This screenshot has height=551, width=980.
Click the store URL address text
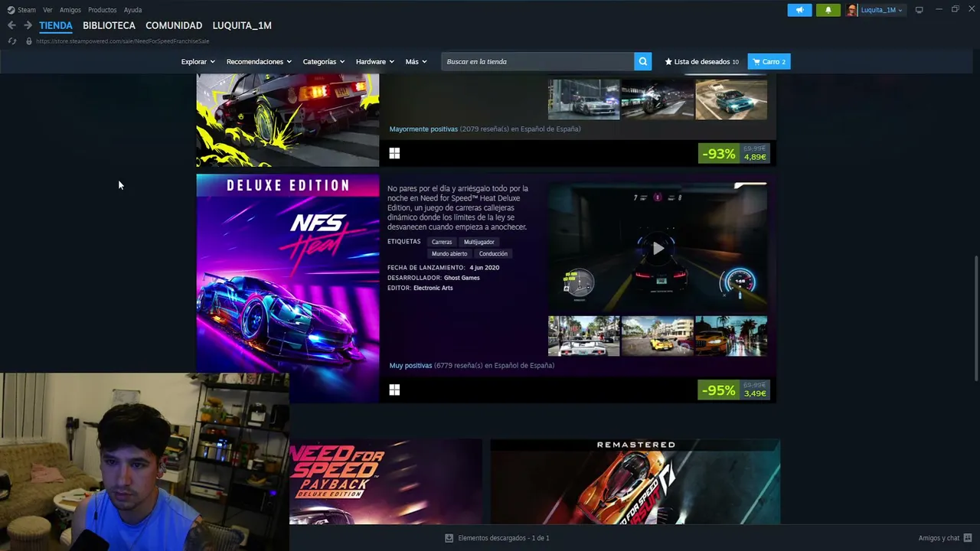coord(122,41)
